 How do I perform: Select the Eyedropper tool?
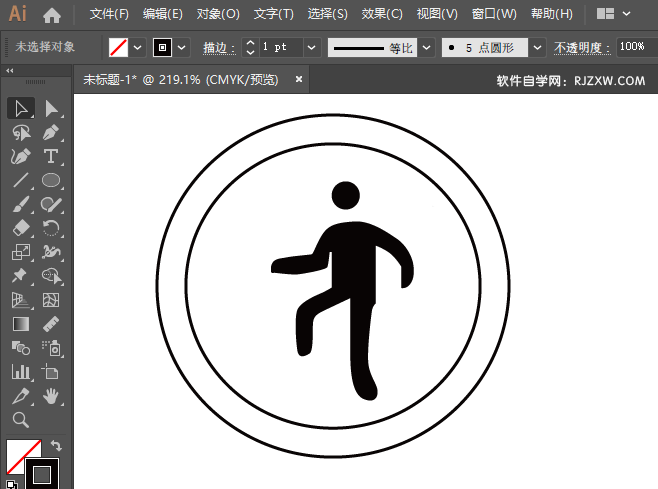click(x=21, y=396)
